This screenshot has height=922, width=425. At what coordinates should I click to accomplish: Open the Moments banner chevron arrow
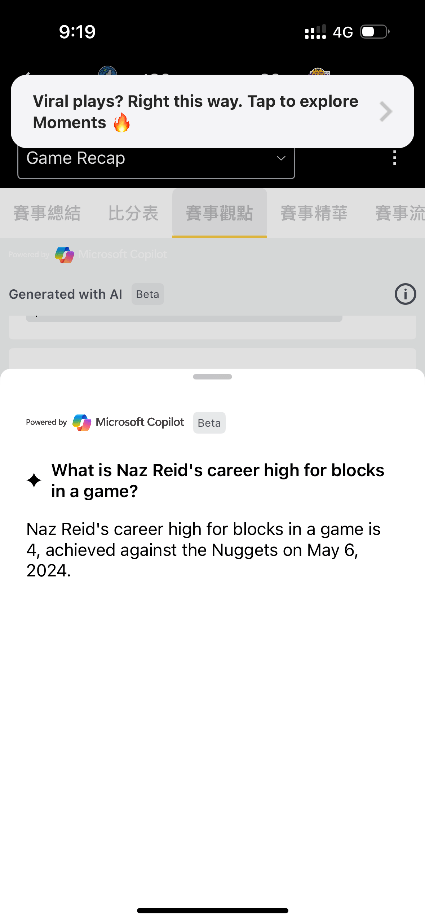tap(386, 111)
